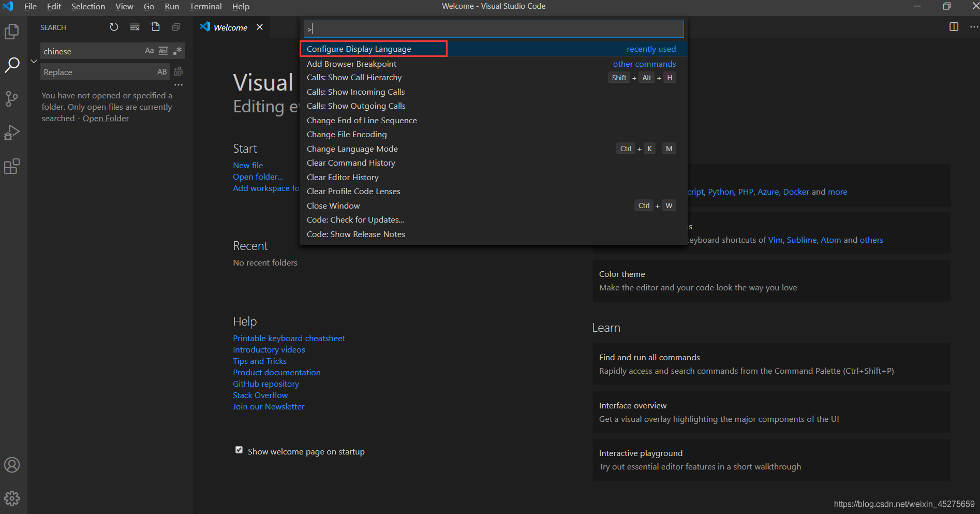Run Clear Command History

click(494, 163)
